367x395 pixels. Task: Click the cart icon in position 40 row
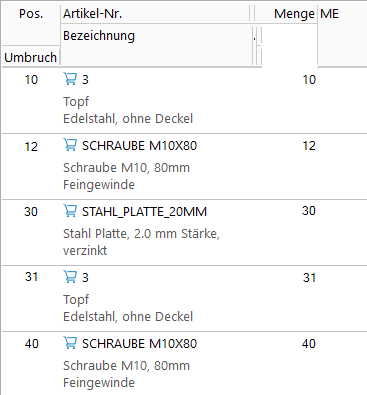70,343
